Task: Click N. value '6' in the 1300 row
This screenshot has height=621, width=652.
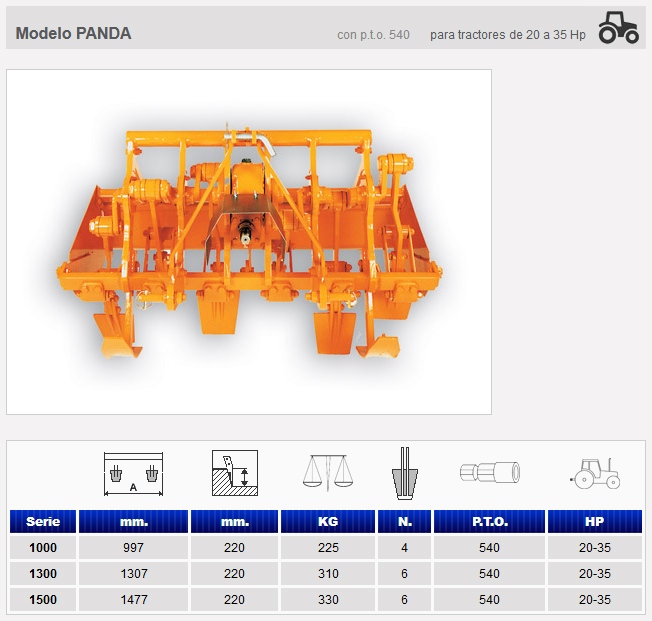Action: [404, 574]
